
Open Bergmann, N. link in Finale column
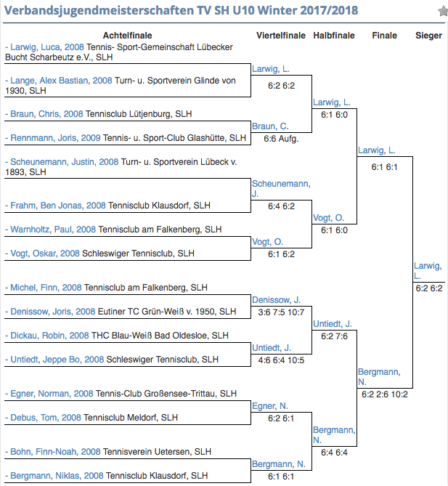(x=379, y=376)
